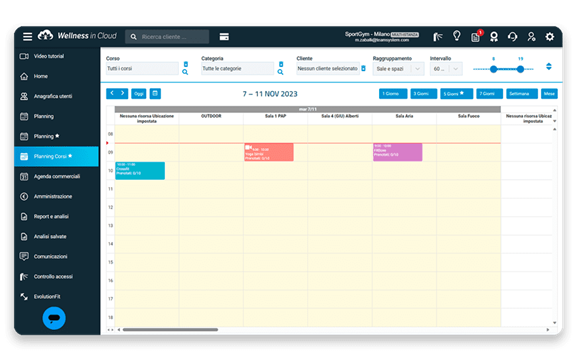Click the Ricerca cliente search field
Image resolution: width=576 pixels, height=362 pixels.
167,37
